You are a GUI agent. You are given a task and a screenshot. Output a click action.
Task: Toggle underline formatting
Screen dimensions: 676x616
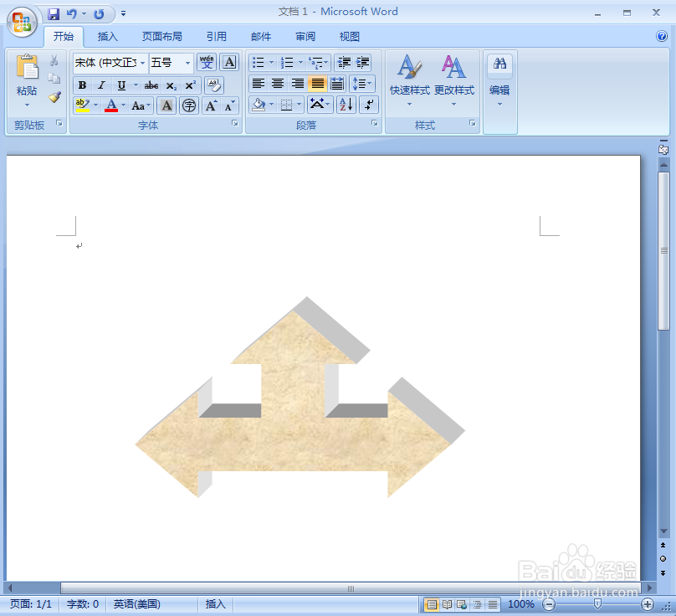point(121,85)
